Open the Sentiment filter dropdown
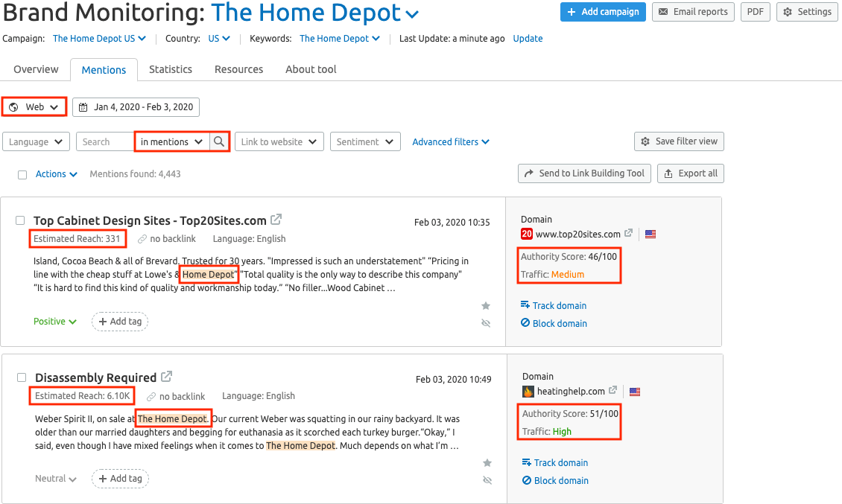 (x=365, y=141)
